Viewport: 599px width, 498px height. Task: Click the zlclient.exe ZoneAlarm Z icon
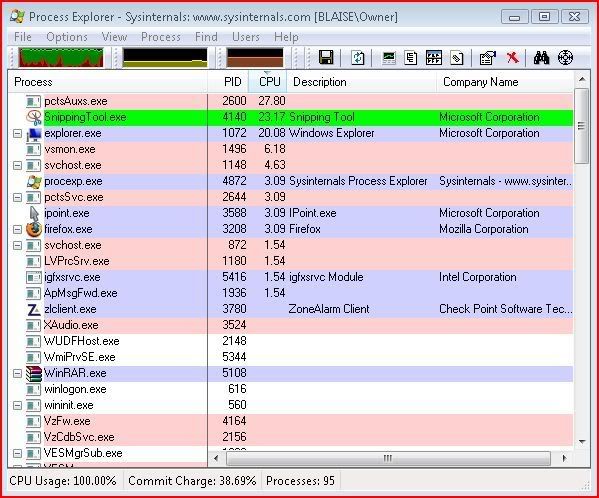pyautogui.click(x=34, y=309)
